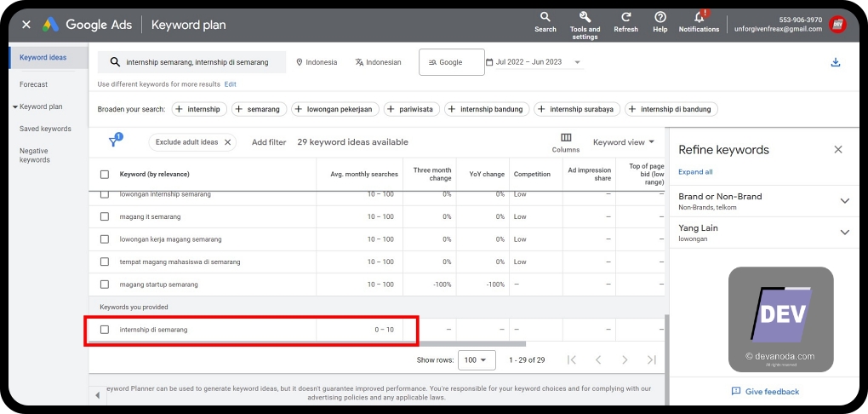Sort by Avg. monthly searches column

coord(363,174)
